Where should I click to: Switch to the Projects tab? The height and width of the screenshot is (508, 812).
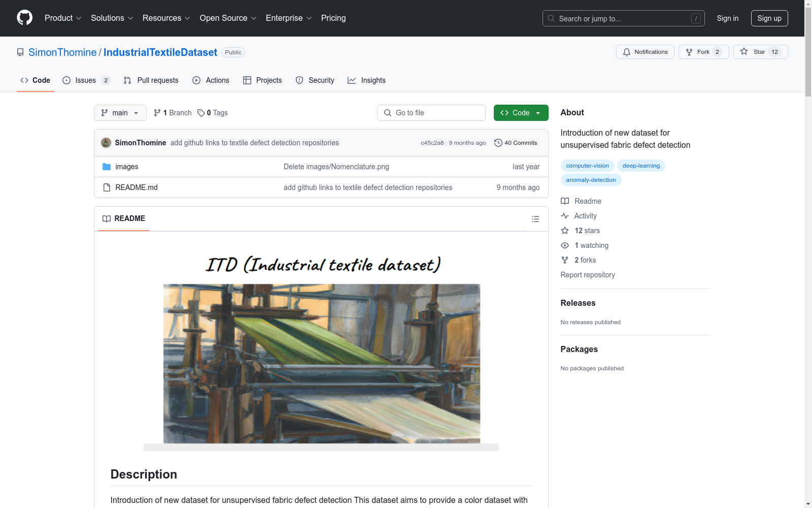262,80
